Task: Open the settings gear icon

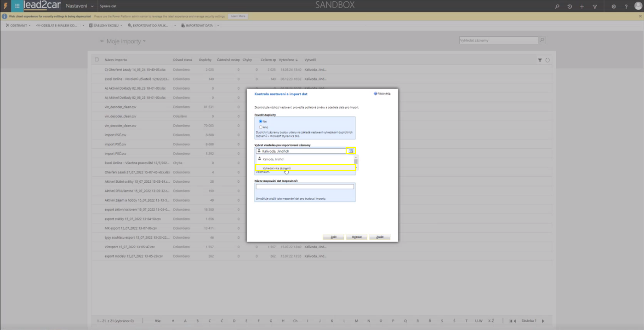Action: [x=614, y=6]
